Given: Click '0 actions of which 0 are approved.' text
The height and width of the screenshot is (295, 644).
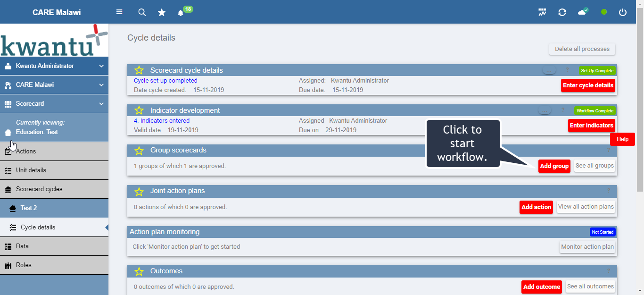Looking at the screenshot, I should [180, 207].
